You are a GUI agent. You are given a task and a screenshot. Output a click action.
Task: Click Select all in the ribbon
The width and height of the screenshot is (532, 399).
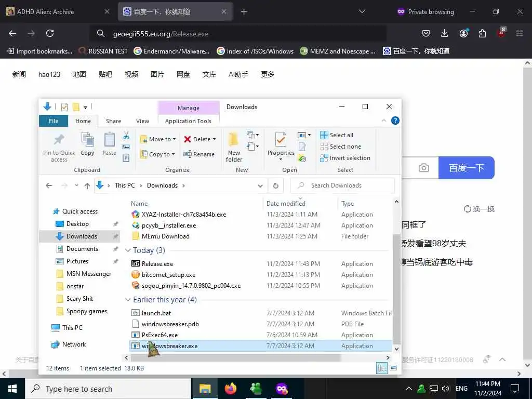337,135
